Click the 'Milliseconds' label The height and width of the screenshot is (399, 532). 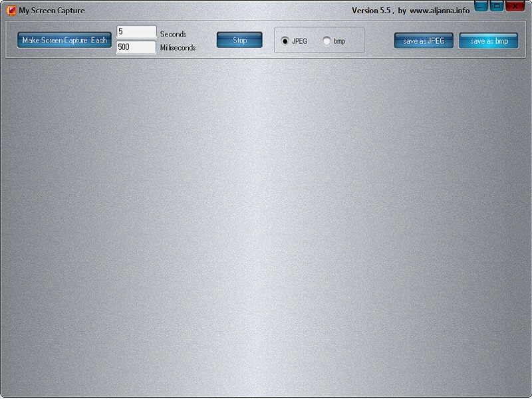[178, 48]
